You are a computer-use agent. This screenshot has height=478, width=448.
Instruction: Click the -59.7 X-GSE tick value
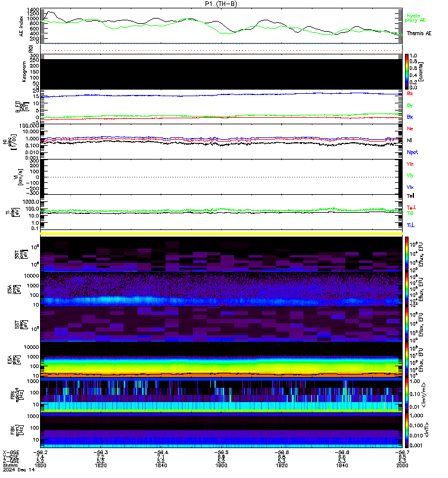[402, 453]
